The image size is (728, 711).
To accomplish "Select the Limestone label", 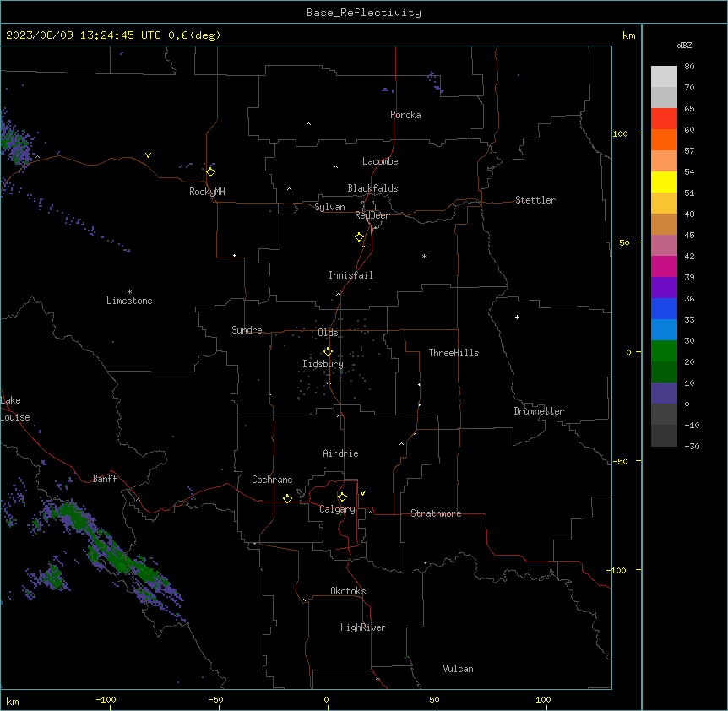I will [129, 301].
